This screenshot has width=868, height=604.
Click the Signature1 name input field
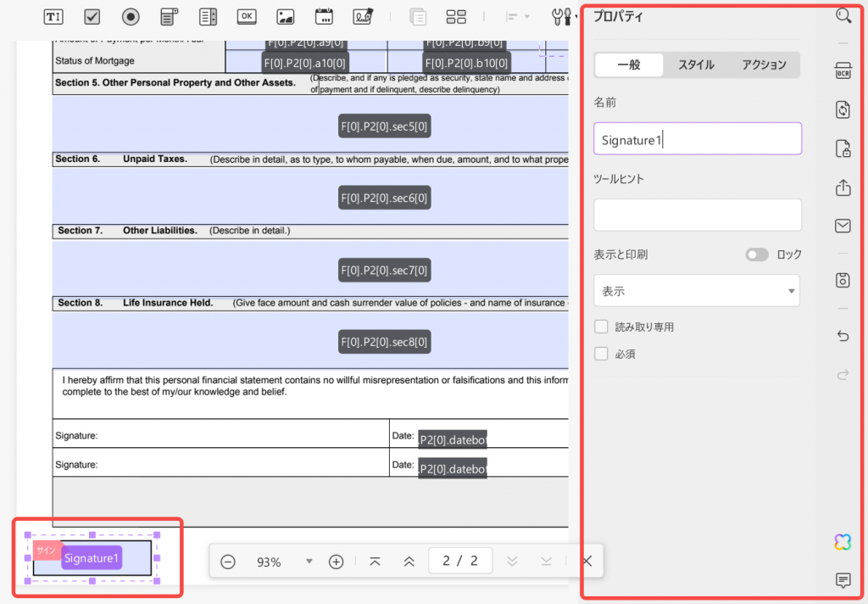697,139
